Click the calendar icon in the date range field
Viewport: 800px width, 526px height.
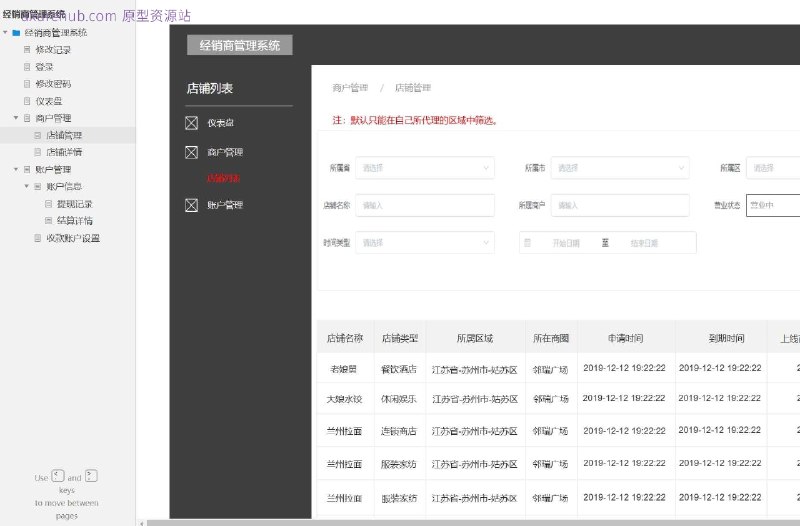(528, 243)
